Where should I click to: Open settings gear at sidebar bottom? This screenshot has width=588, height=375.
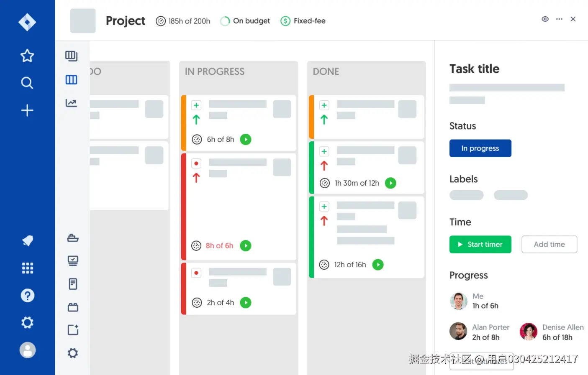pyautogui.click(x=27, y=322)
